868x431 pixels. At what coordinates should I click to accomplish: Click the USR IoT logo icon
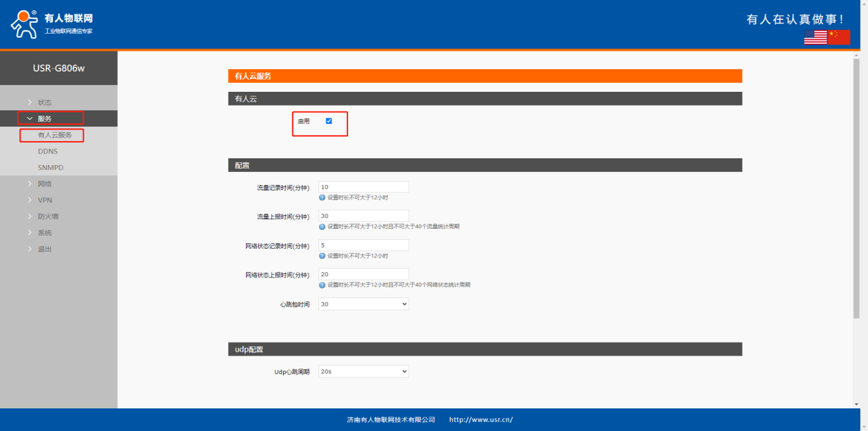[x=25, y=24]
